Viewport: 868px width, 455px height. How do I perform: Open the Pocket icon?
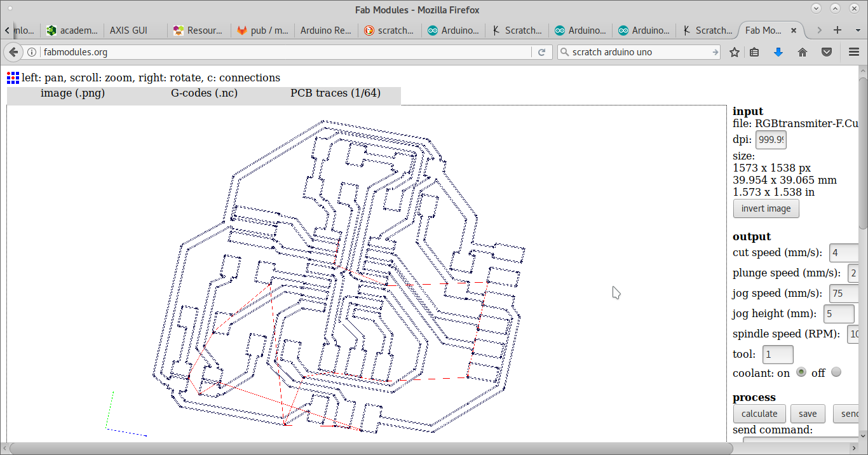point(827,52)
